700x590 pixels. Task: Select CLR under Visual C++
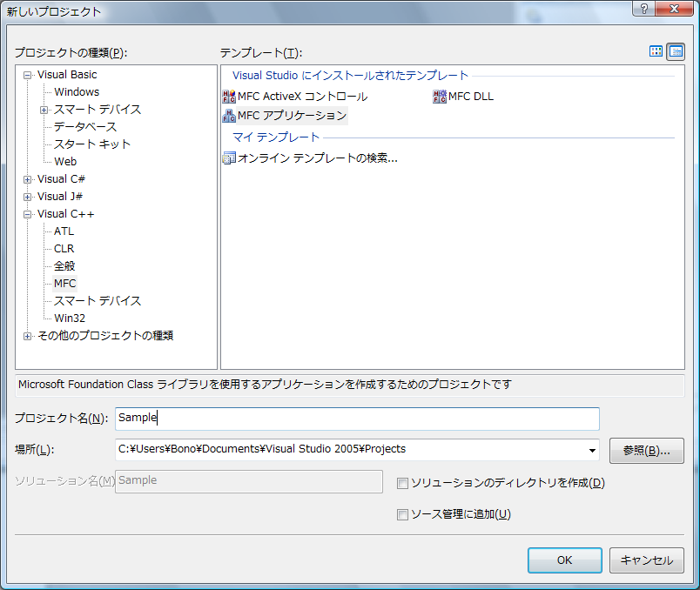[64, 249]
